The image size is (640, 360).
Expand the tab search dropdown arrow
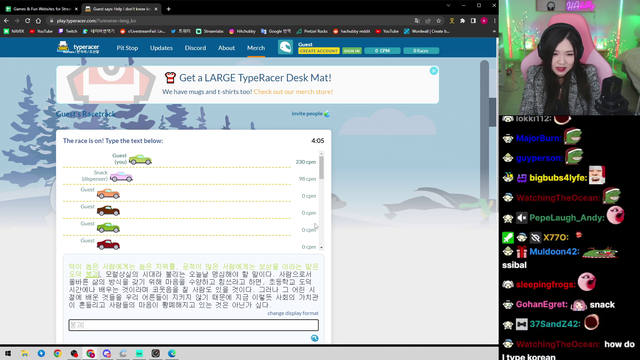pos(448,6)
